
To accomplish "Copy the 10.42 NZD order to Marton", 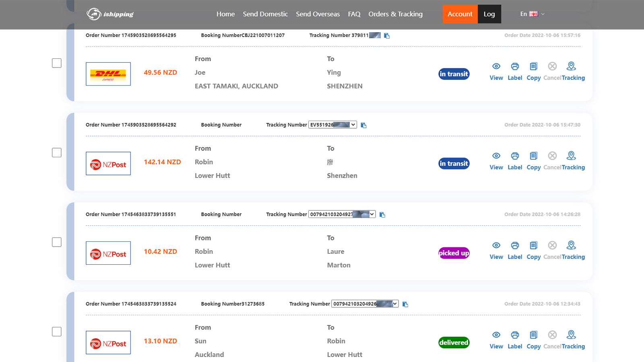I will point(533,246).
